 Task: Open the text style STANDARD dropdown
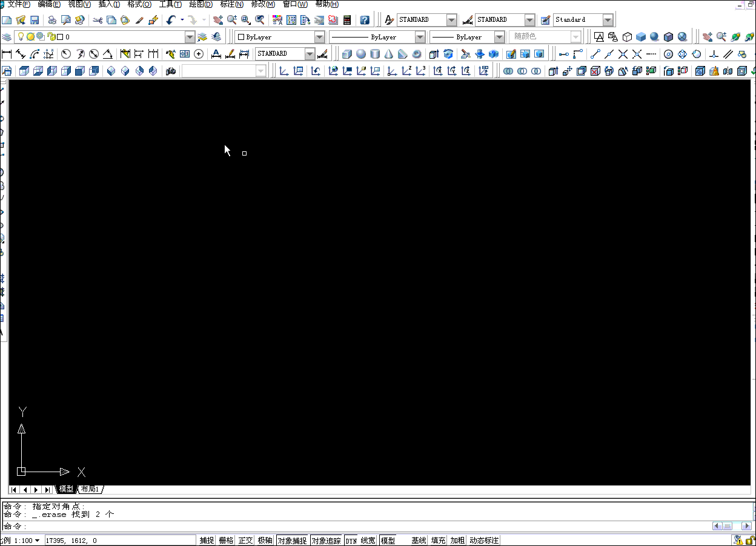(x=451, y=20)
